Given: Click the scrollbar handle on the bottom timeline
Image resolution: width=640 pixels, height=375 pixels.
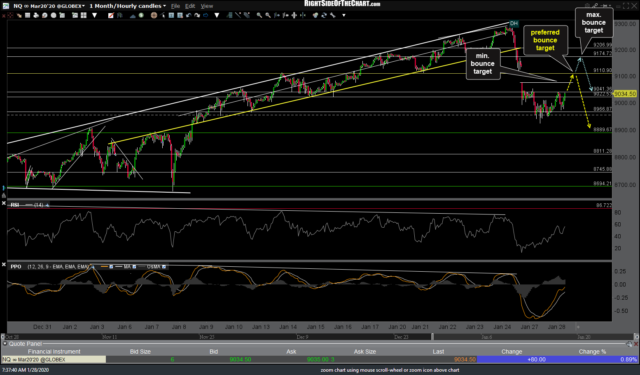Looking at the screenshot, I should (432, 337).
